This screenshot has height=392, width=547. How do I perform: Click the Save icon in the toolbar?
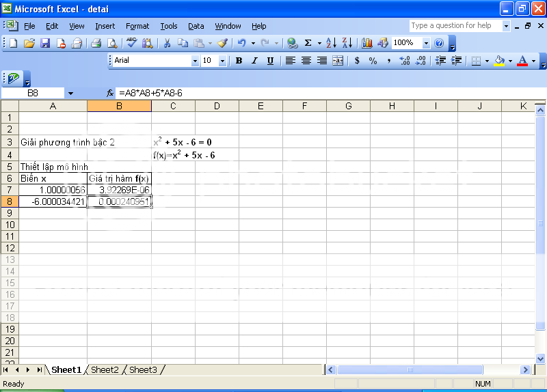[x=45, y=43]
